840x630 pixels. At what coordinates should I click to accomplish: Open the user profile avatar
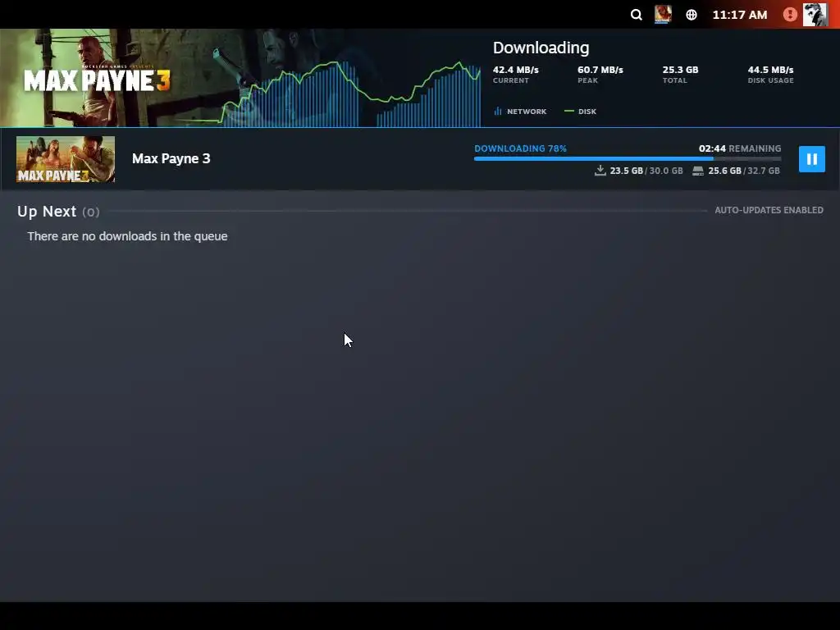[x=815, y=15]
